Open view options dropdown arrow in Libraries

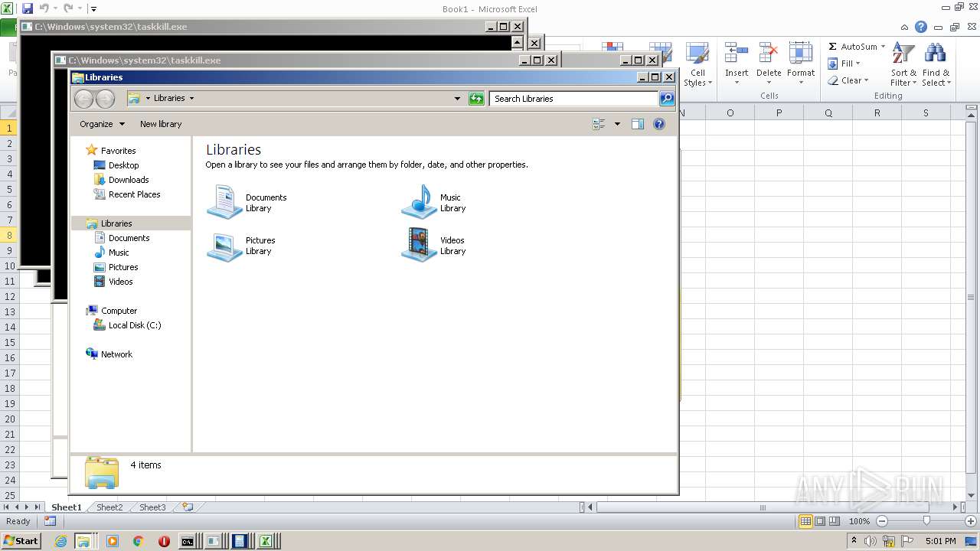[617, 124]
